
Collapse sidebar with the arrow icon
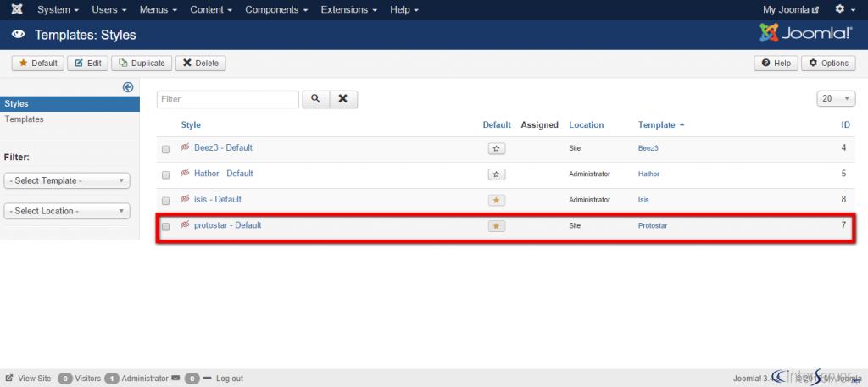click(128, 86)
